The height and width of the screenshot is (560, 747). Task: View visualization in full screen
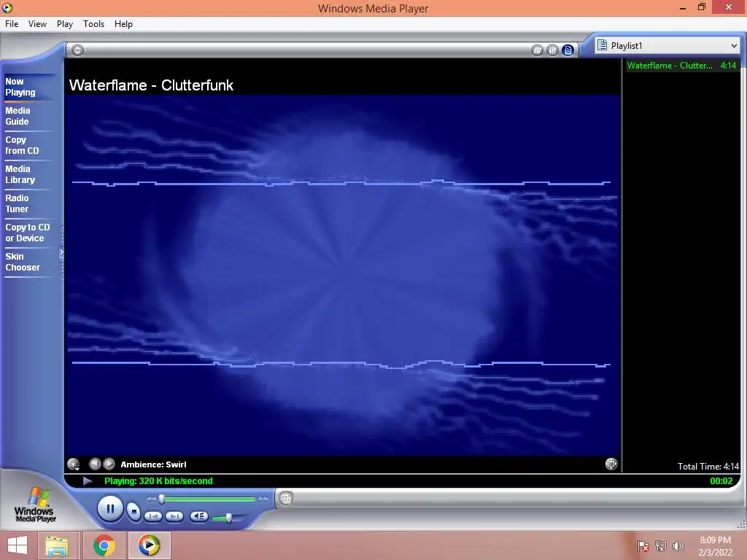pos(611,464)
